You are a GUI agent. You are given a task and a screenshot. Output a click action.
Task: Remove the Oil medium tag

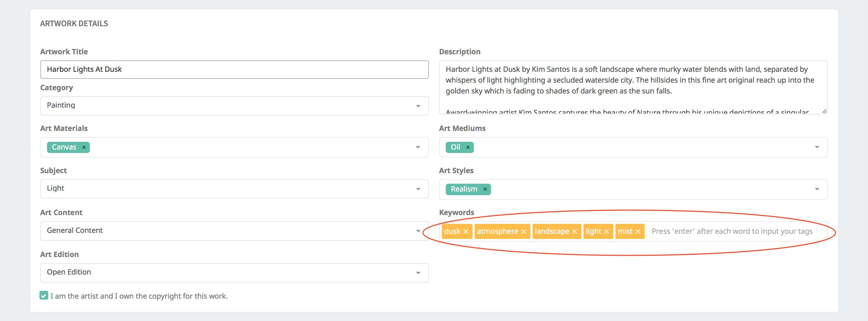(468, 147)
